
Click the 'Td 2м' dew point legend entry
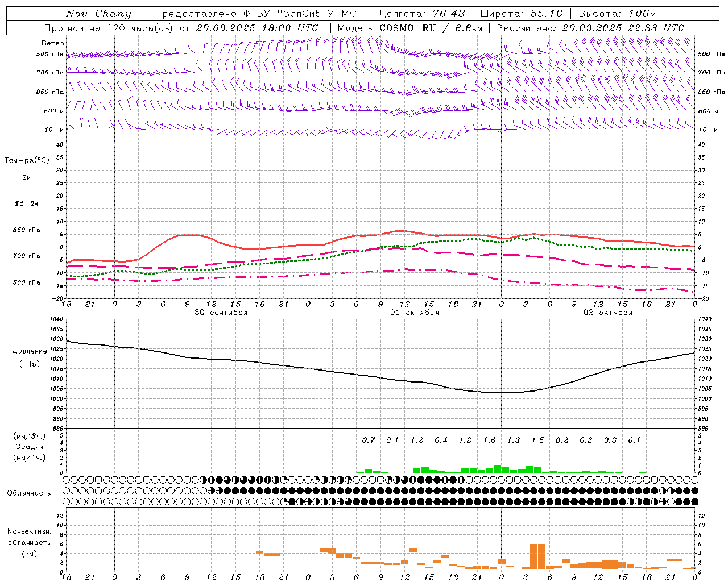pos(26,203)
